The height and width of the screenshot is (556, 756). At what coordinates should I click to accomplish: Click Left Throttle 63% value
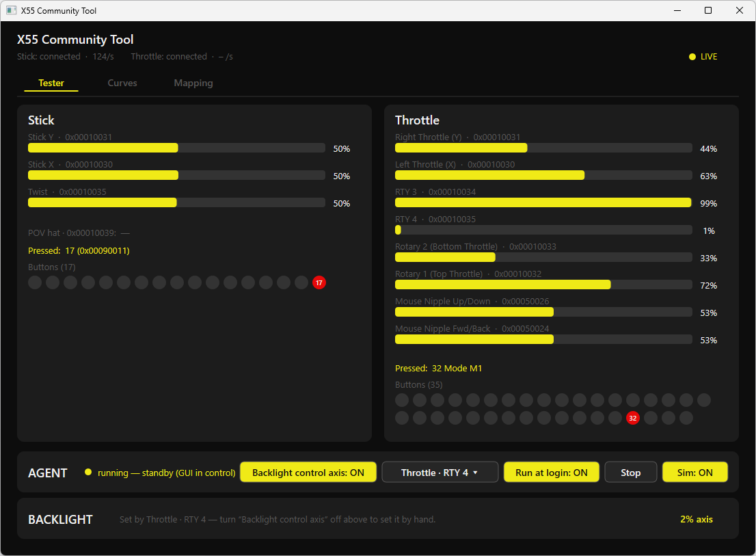[708, 176]
